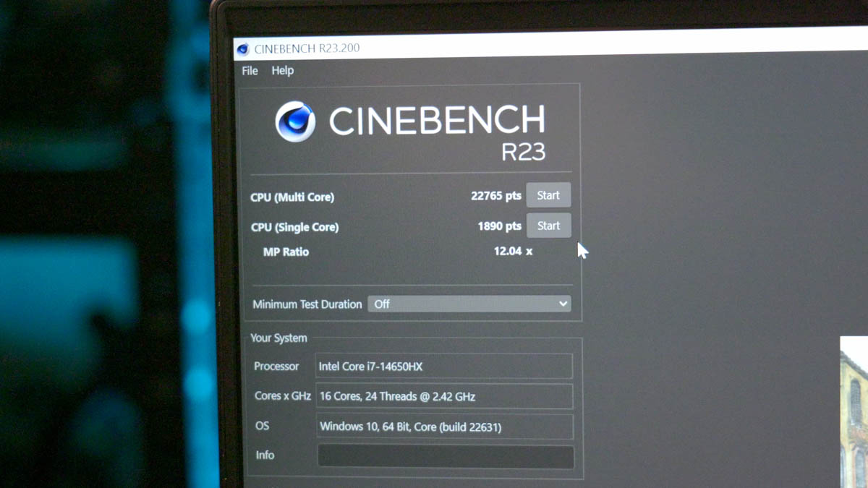The width and height of the screenshot is (868, 488).
Task: Click the Processor label
Action: pyautogui.click(x=276, y=367)
